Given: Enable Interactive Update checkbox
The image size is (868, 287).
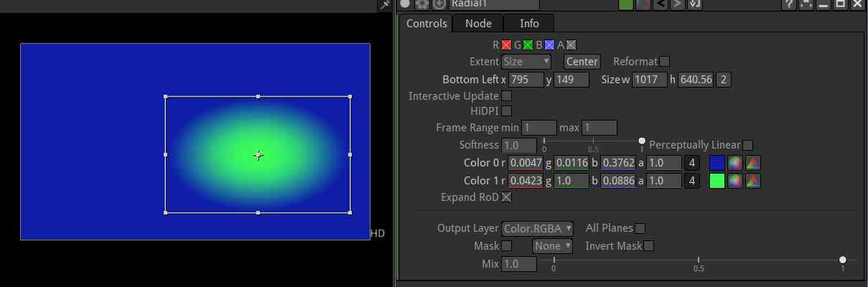Looking at the screenshot, I should click(506, 96).
